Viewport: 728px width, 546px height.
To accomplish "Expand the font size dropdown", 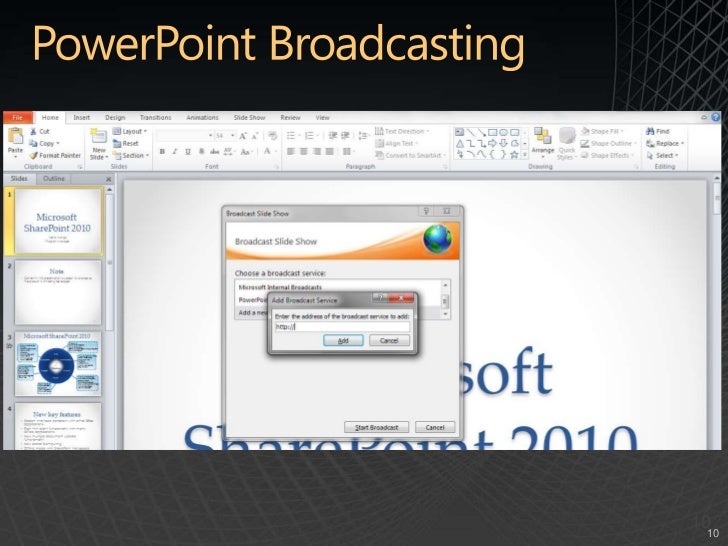I will [233, 136].
